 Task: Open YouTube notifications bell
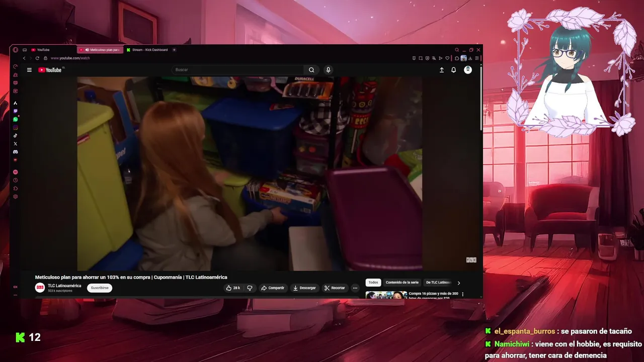[453, 70]
